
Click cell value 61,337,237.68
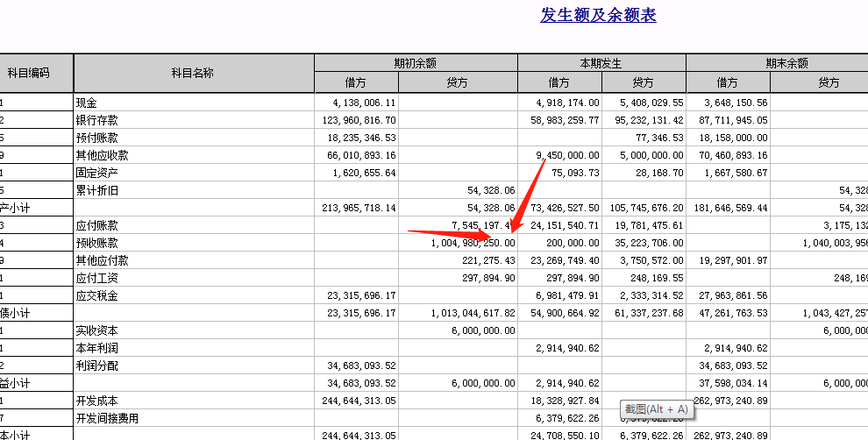point(650,313)
